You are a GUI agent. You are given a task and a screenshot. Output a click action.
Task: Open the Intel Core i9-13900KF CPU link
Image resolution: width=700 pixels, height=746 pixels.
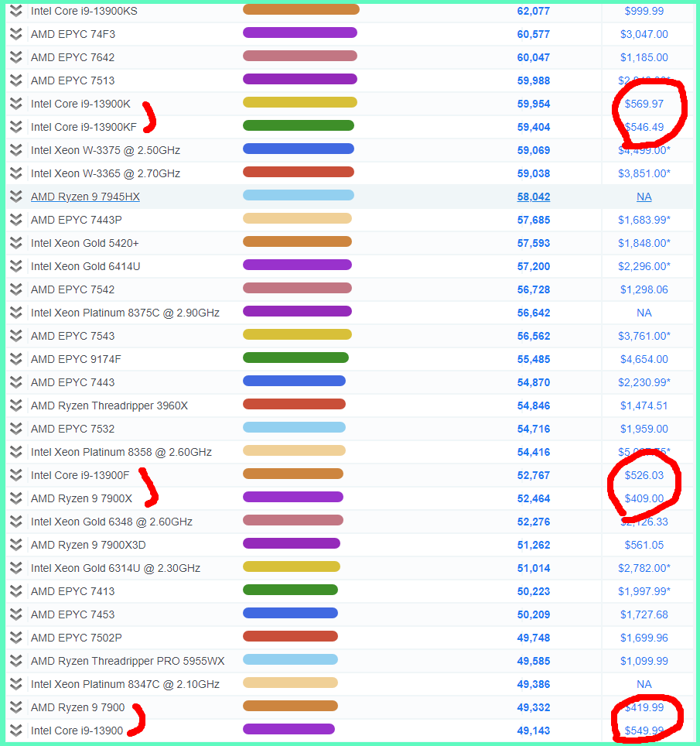[84, 127]
